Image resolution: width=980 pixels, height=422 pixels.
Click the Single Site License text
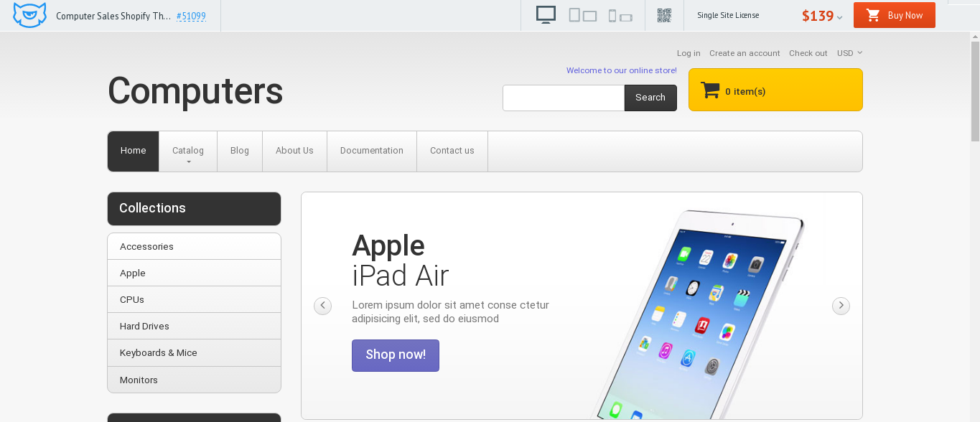[728, 15]
